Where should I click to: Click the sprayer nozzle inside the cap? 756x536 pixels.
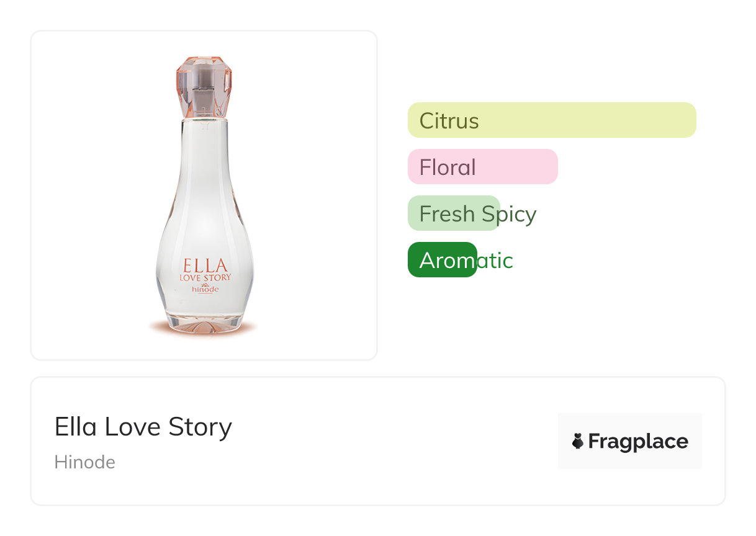click(204, 98)
